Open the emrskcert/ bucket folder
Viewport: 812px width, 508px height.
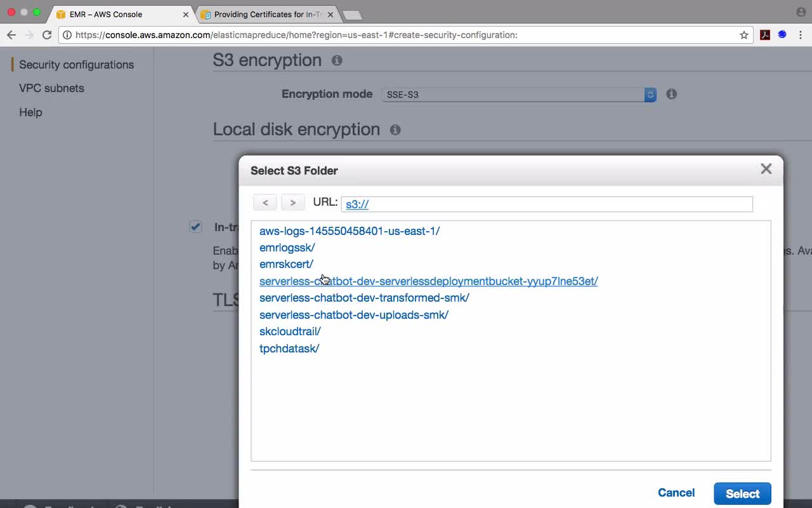pos(286,264)
